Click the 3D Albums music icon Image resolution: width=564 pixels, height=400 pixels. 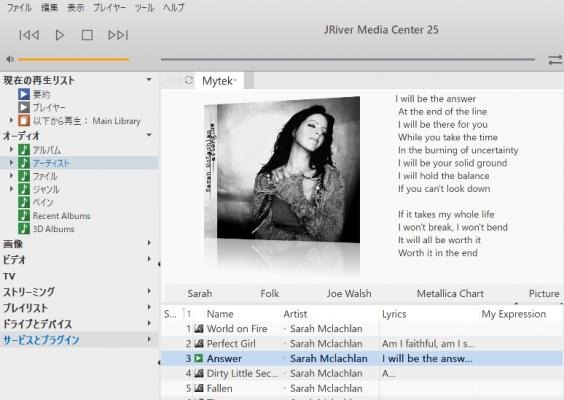pos(24,229)
